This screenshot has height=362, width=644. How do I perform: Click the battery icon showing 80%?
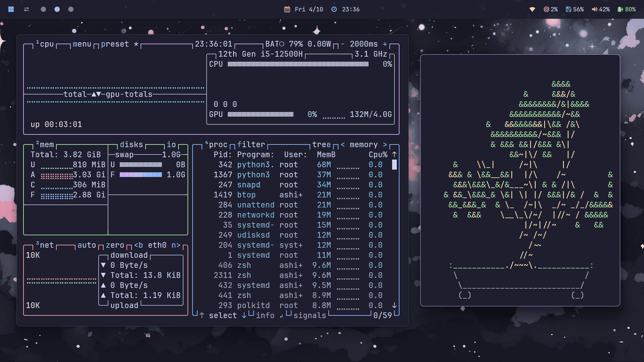(620, 9)
